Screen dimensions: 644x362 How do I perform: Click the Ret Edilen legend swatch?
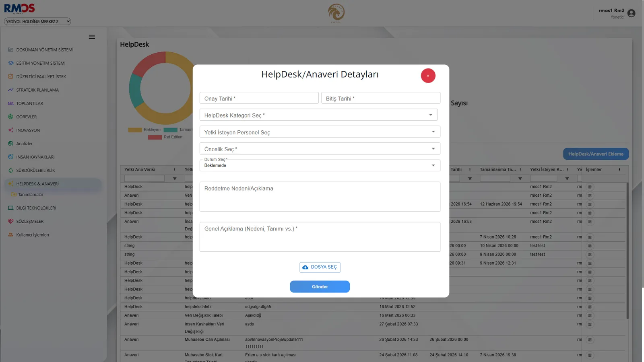click(155, 137)
